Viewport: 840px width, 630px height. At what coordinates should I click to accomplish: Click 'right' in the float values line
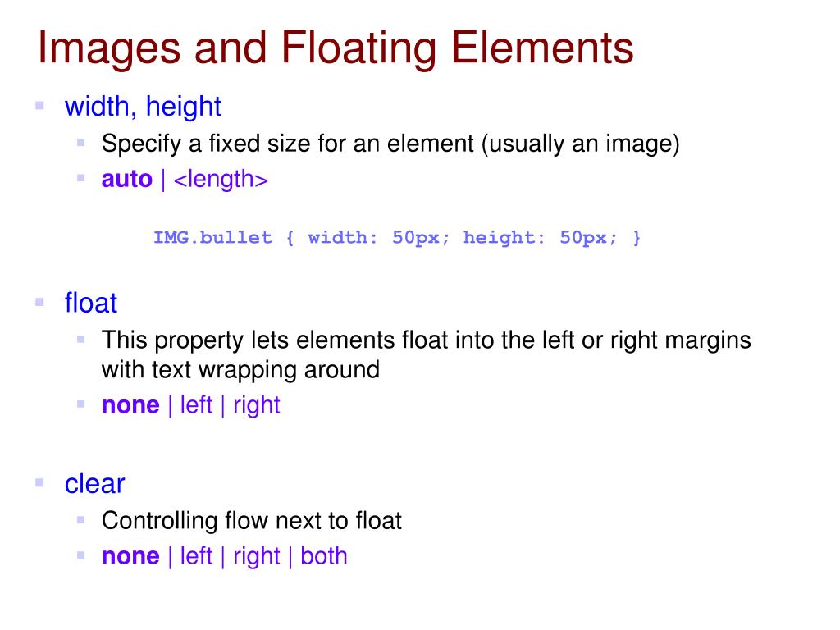point(257,405)
